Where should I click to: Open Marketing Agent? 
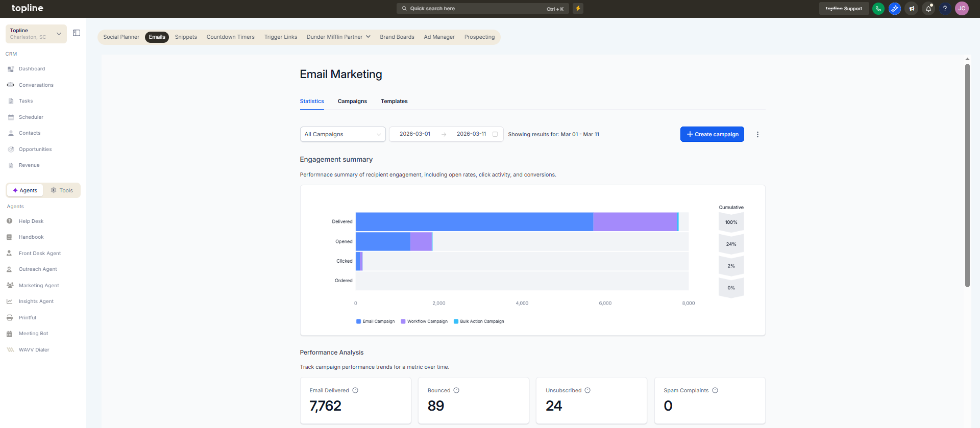click(x=39, y=286)
